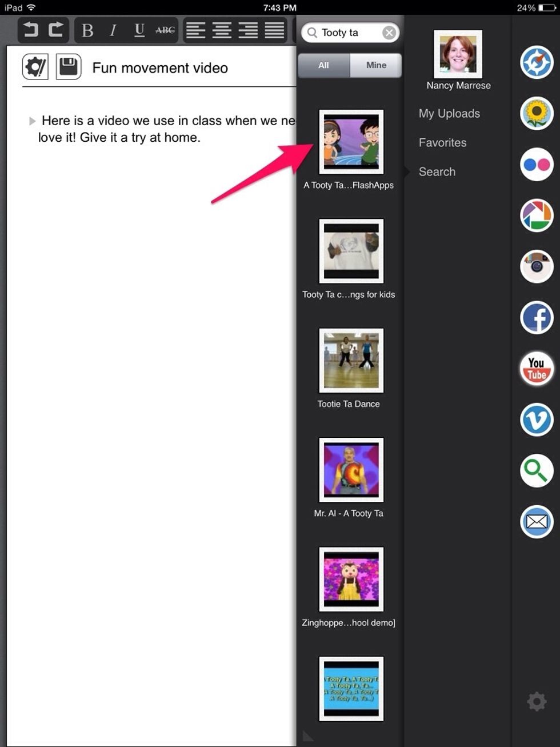This screenshot has height=747, width=560.
Task: Open the YouTube media source
Action: pos(536,368)
